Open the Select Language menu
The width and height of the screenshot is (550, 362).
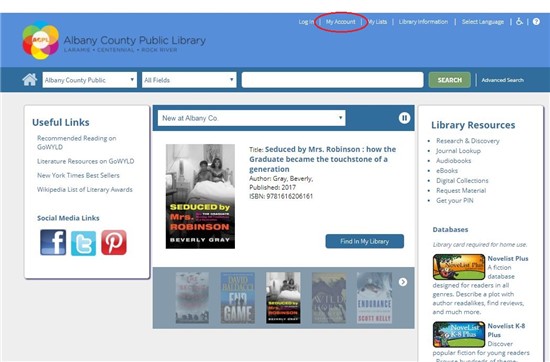click(x=483, y=22)
